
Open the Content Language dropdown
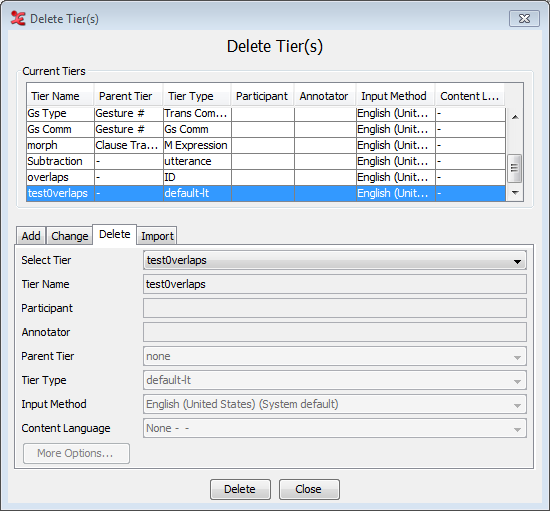[x=335, y=428]
